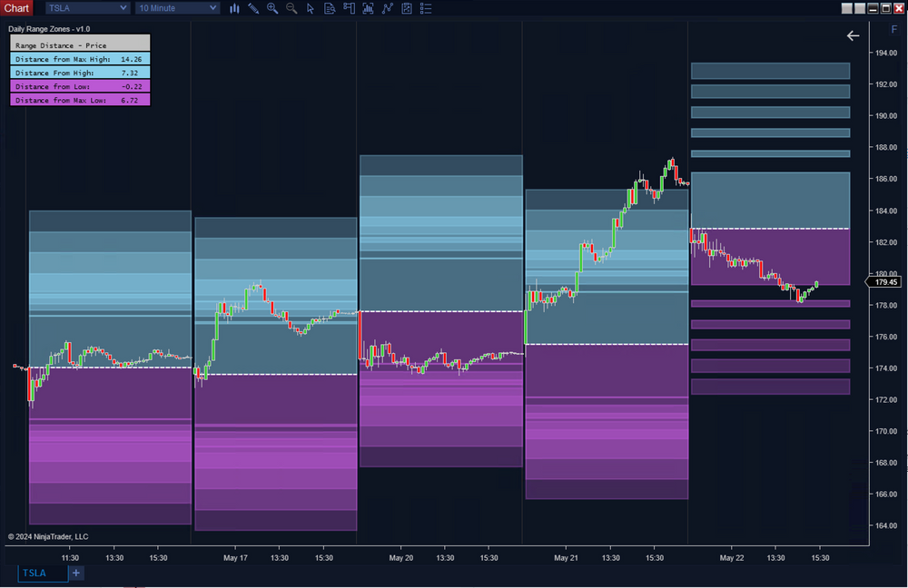Viewport: 908px width, 588px height.
Task: Open the Chart menu button
Action: coord(16,7)
